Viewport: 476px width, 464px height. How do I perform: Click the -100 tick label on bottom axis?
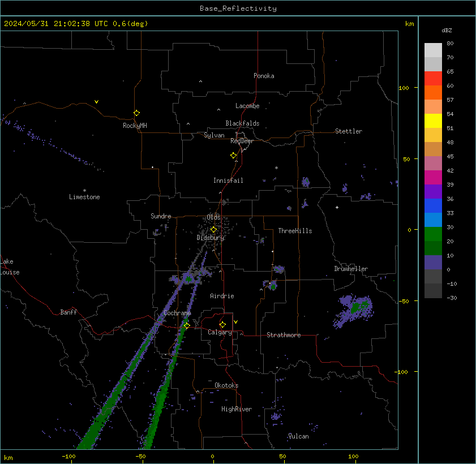(68, 457)
